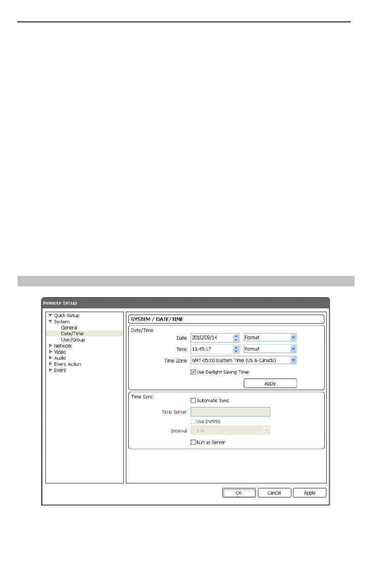This screenshot has height=573, width=392.
Task: Enable Run as Server checkbox
Action: coord(193,442)
